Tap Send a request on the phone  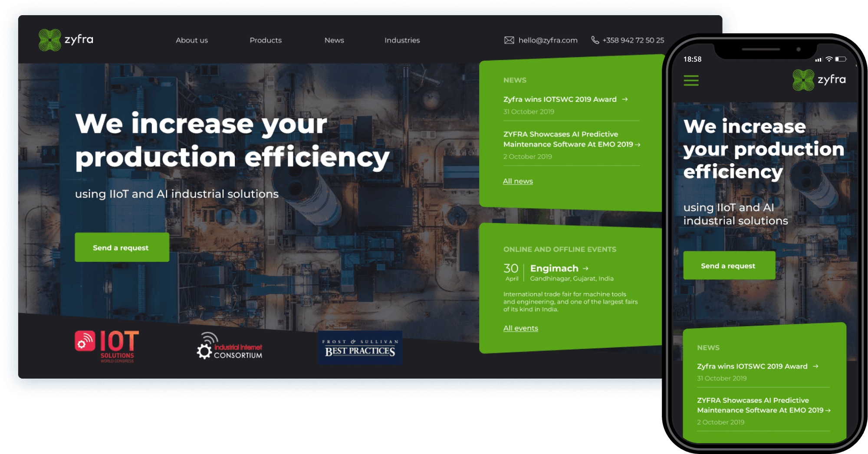click(x=729, y=265)
